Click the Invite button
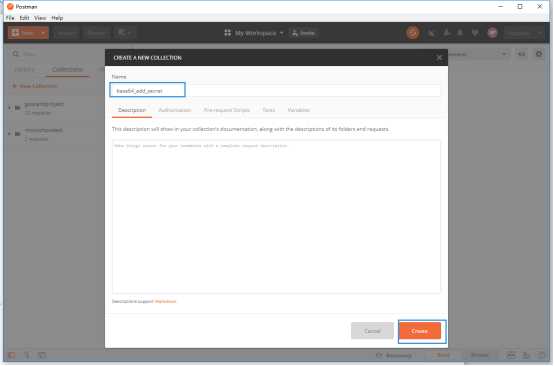Image resolution: width=554 pixels, height=366 pixels. pyautogui.click(x=303, y=33)
